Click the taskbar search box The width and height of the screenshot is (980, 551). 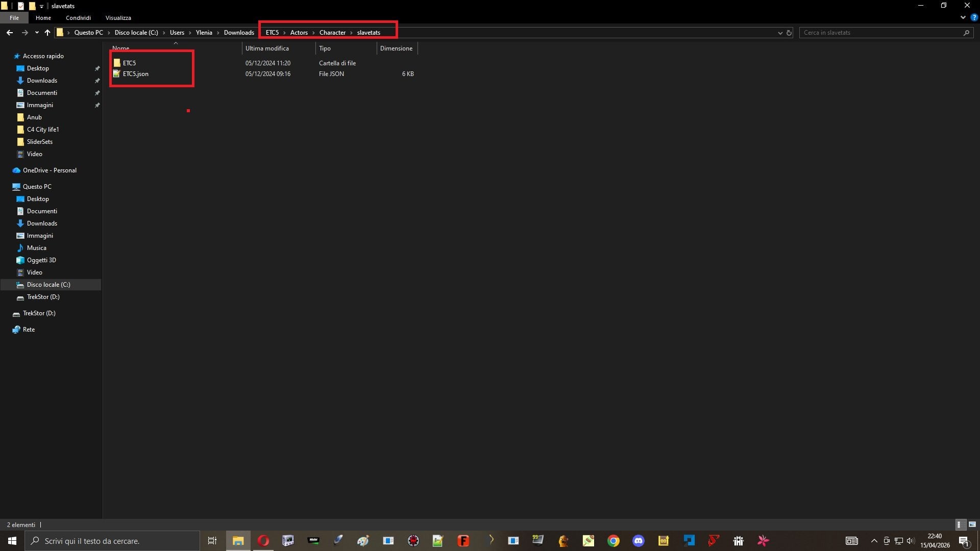112,541
